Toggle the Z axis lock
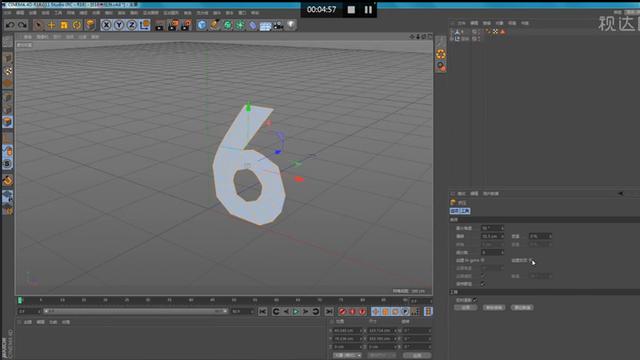640x360 pixels. (131, 25)
